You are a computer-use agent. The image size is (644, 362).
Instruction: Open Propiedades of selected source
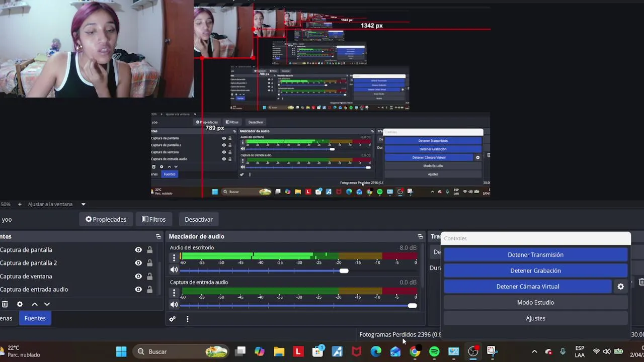point(106,220)
